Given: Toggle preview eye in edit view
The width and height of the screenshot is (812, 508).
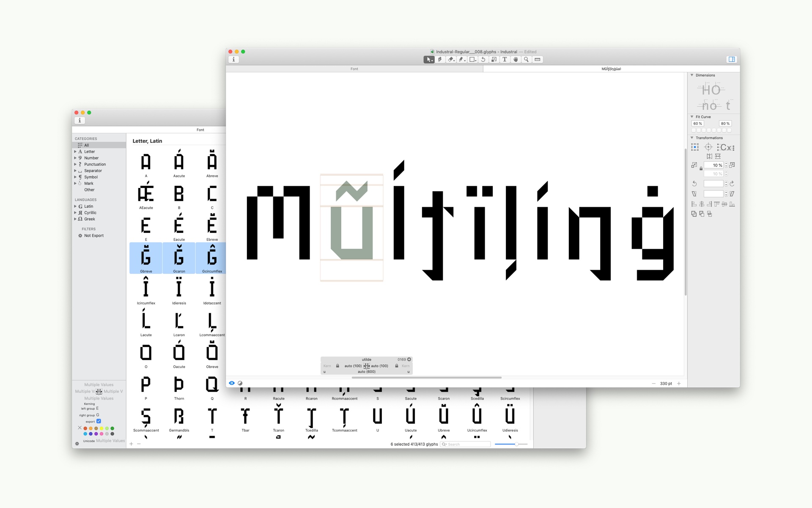Looking at the screenshot, I should (232, 383).
